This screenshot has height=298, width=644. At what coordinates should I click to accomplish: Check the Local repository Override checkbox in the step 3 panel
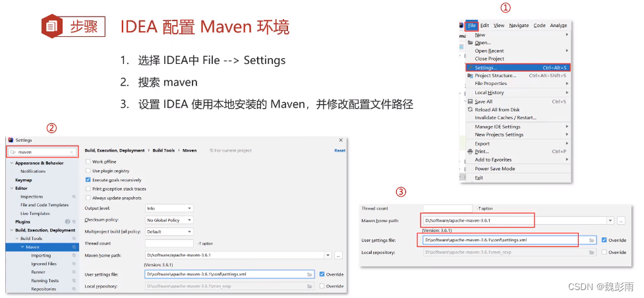(604, 252)
